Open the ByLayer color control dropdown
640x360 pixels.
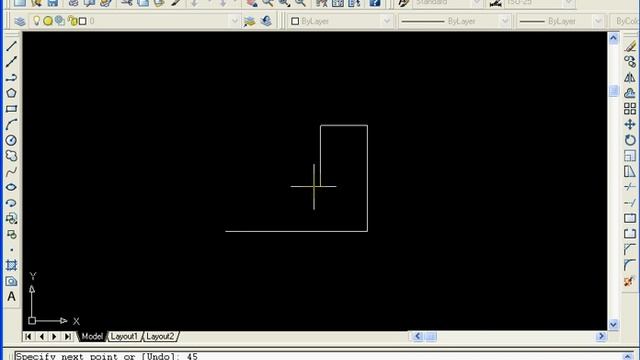[x=386, y=21]
